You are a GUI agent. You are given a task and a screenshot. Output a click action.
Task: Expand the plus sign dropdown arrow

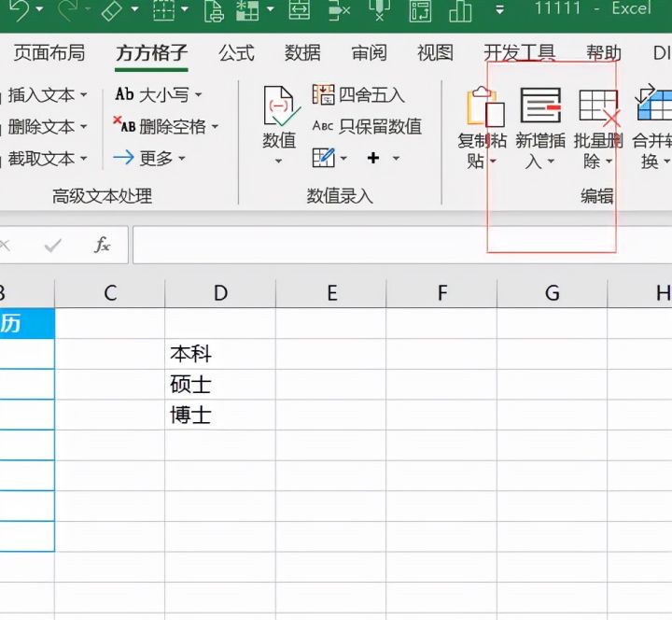point(396,158)
